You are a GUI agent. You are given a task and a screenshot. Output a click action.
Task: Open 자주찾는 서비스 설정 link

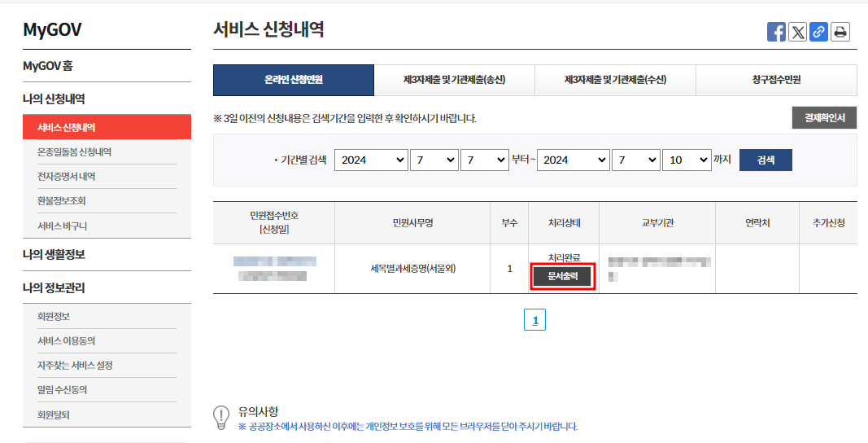click(75, 366)
